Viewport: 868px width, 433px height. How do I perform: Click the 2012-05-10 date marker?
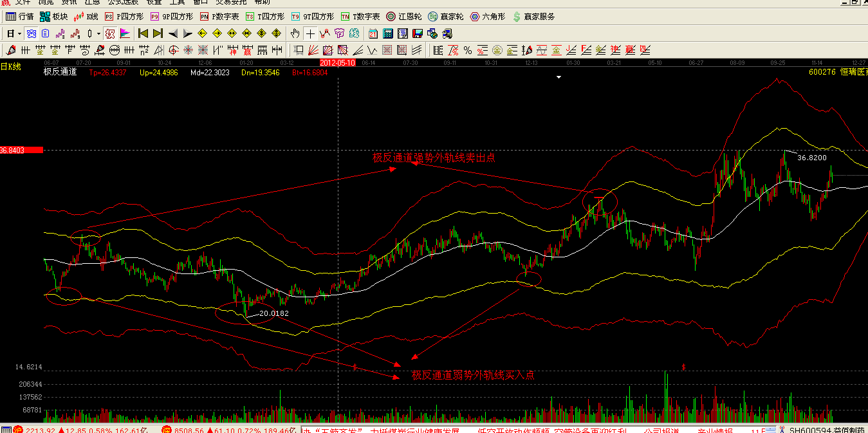point(338,62)
